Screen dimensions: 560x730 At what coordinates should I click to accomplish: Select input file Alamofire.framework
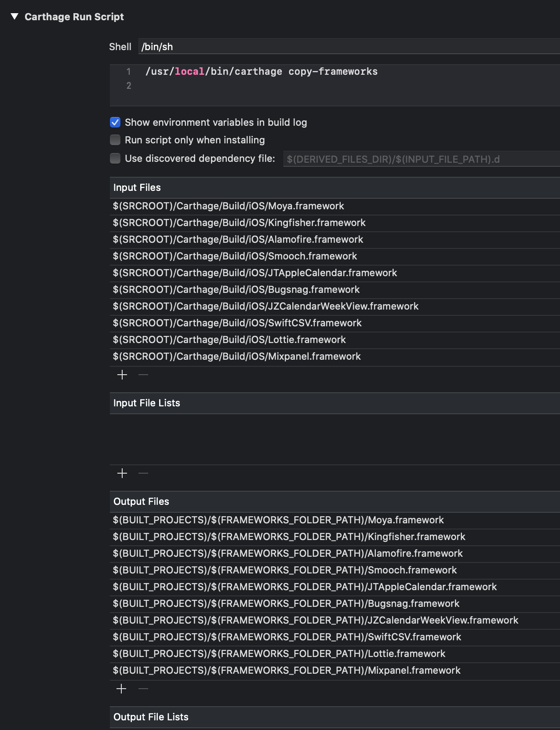click(x=335, y=240)
